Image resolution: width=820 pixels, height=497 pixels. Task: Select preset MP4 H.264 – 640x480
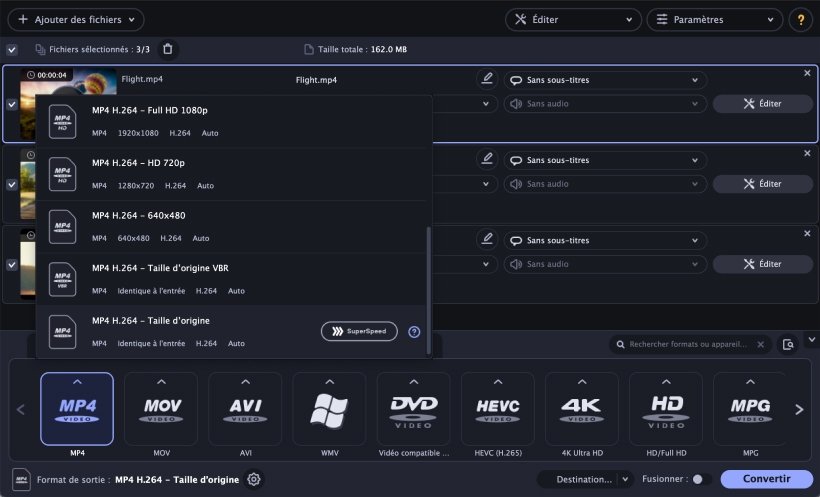pyautogui.click(x=231, y=227)
